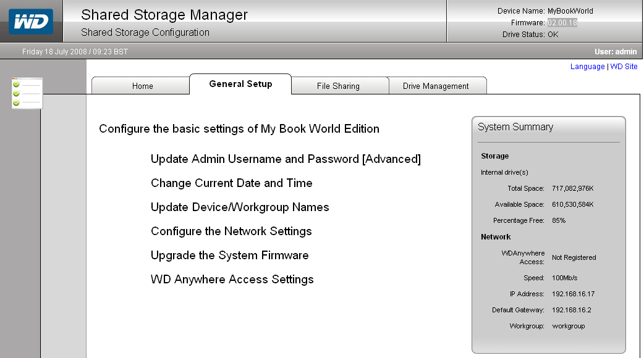Visit the WD Site link
This screenshot has width=644, height=358.
(x=624, y=67)
